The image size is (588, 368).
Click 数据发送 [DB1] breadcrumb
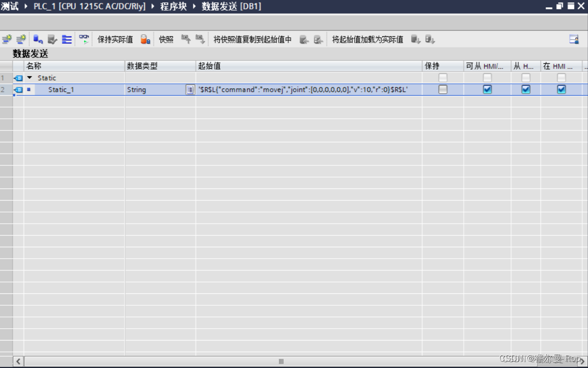(x=231, y=6)
